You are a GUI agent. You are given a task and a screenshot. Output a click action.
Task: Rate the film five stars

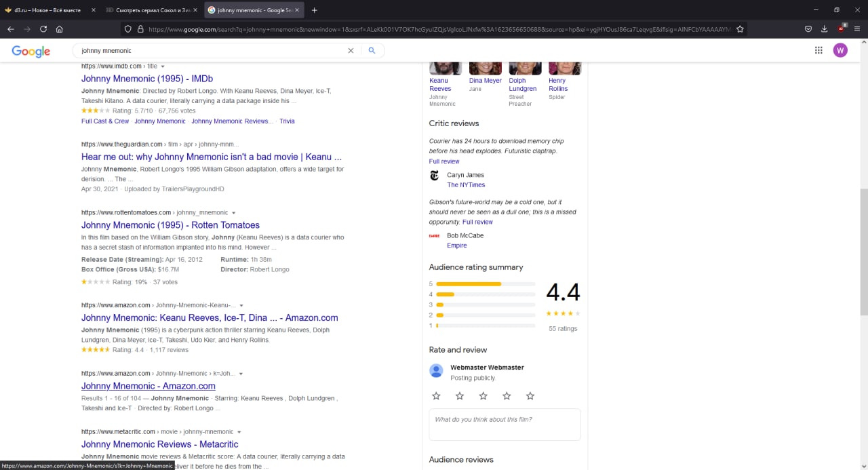point(530,395)
